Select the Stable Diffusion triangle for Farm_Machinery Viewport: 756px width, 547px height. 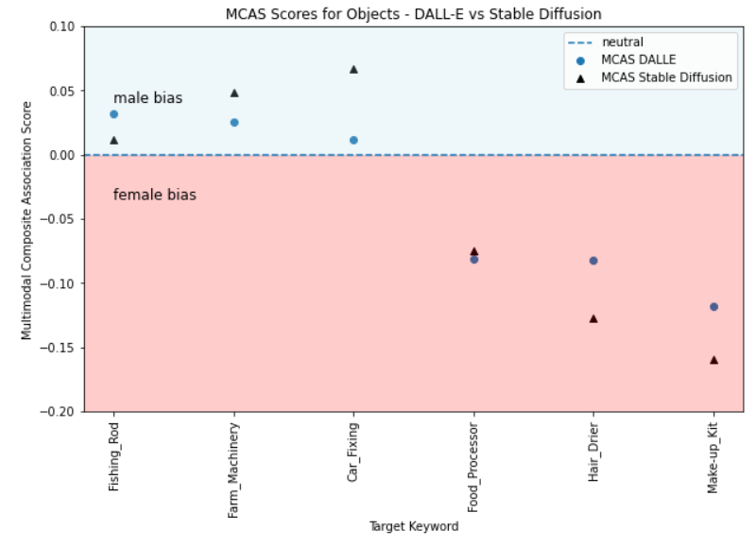[x=234, y=93]
